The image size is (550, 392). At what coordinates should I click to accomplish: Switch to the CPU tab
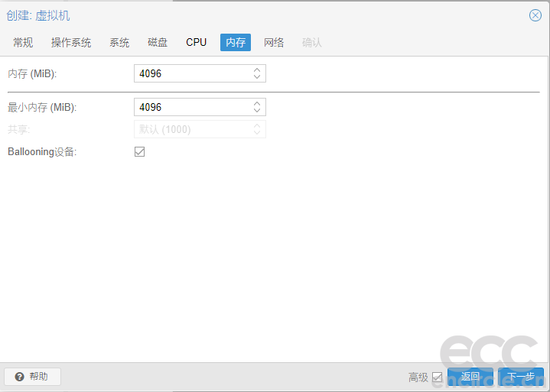click(197, 42)
